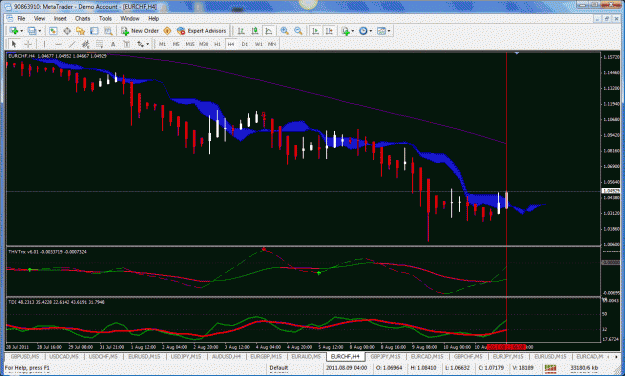Image resolution: width=625 pixels, height=376 pixels.
Task: Toggle the Navigator folder-star icon
Action: 81,31
